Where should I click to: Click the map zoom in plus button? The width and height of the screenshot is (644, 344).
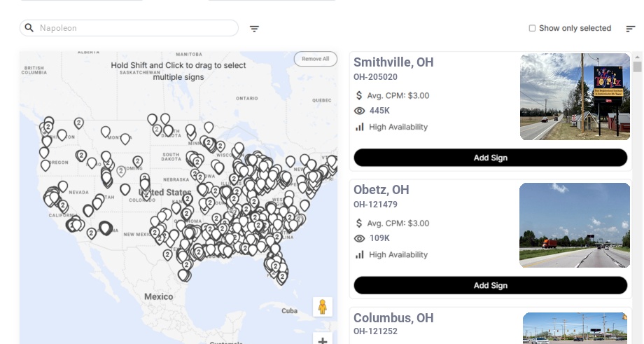[x=323, y=340]
